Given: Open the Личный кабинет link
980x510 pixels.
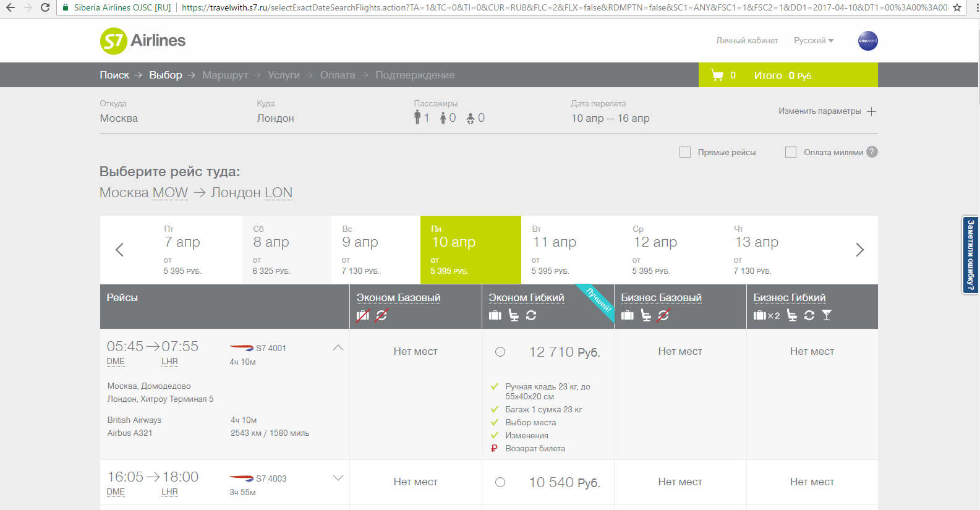Looking at the screenshot, I should click(x=747, y=41).
